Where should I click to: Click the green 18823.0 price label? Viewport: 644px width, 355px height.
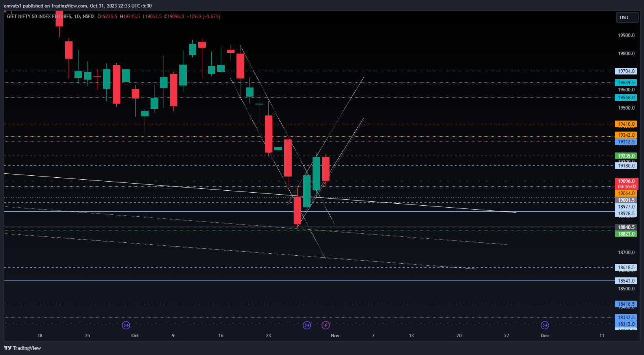pyautogui.click(x=626, y=234)
